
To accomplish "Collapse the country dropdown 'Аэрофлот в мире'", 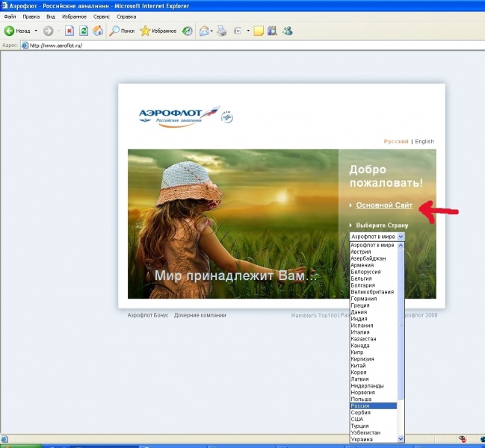I will 401,236.
